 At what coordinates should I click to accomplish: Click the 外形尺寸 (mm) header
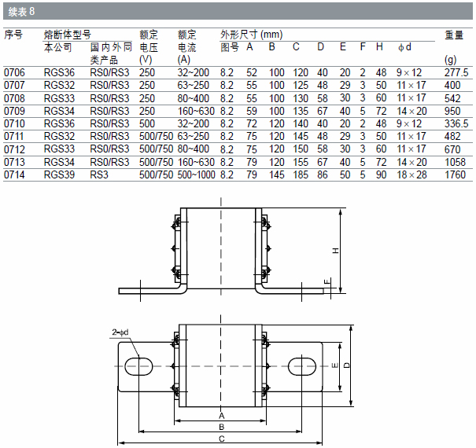[251, 35]
